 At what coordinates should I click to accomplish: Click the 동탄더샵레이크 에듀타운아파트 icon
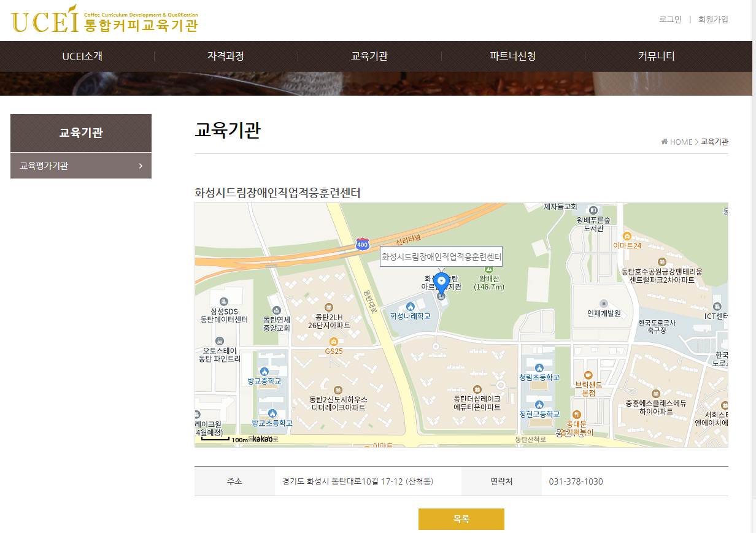(477, 389)
